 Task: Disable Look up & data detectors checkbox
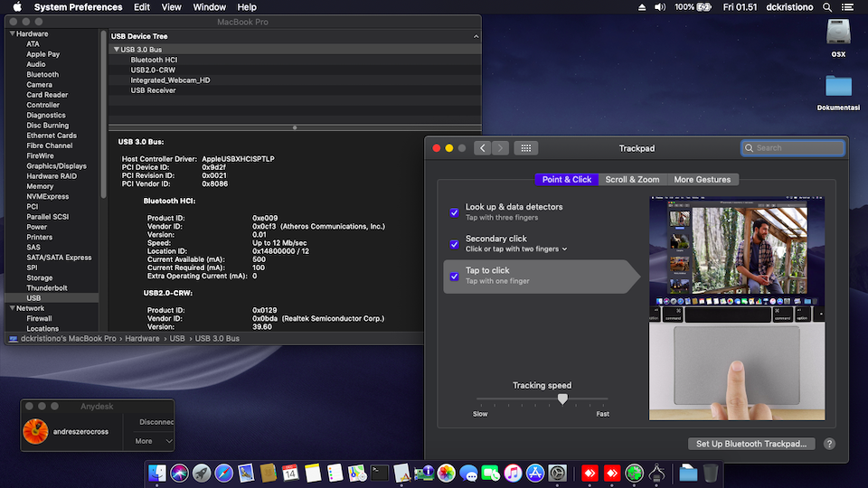[x=454, y=212]
